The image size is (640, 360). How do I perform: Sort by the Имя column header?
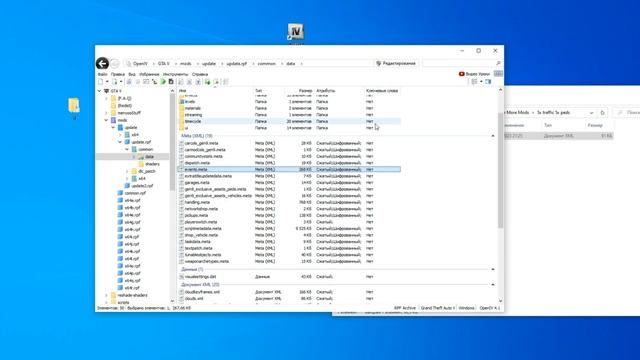[x=183, y=91]
